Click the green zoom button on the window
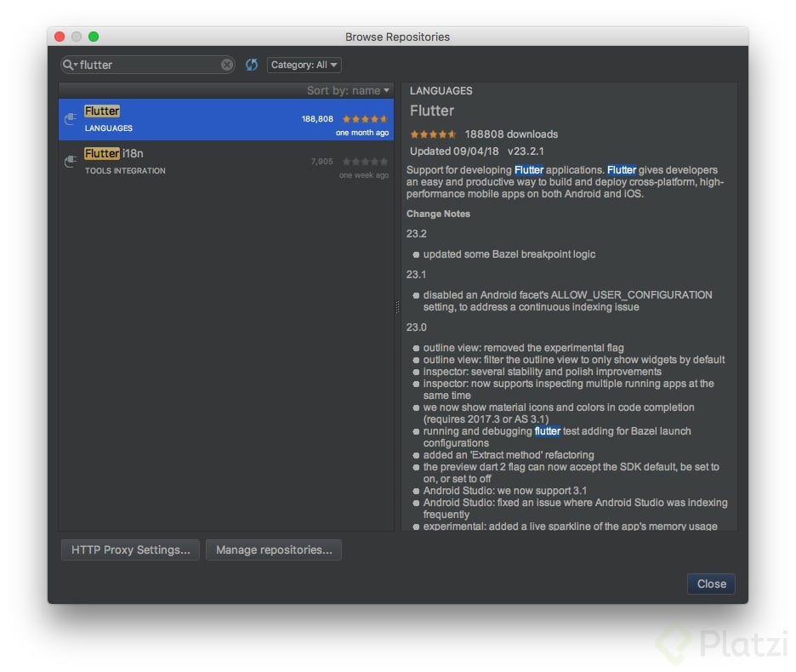 pos(94,37)
